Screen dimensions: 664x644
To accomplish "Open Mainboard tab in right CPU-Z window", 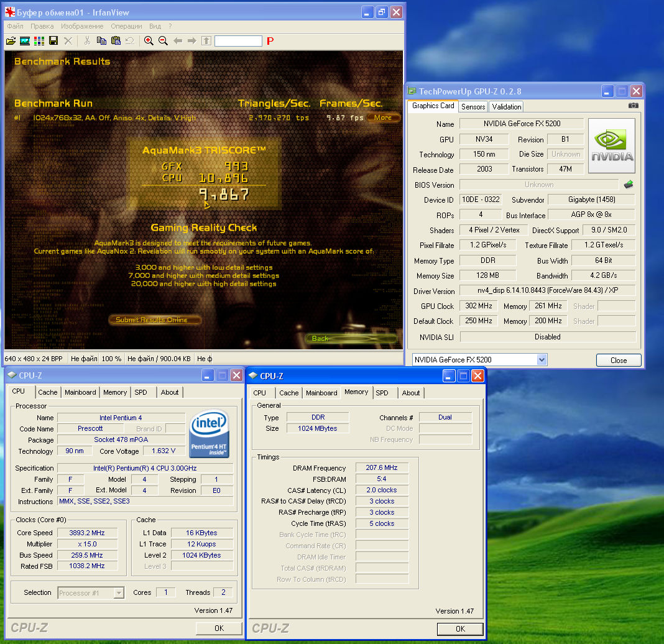I will pyautogui.click(x=321, y=393).
